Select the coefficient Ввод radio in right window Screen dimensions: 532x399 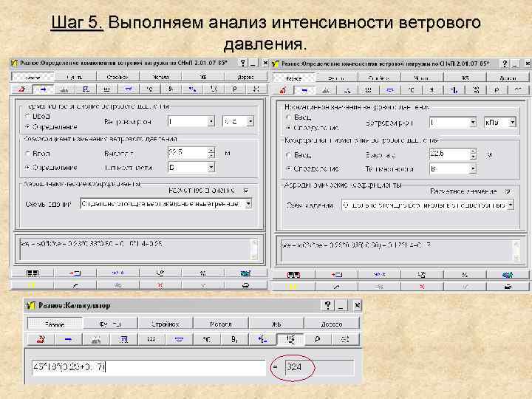(x=289, y=155)
